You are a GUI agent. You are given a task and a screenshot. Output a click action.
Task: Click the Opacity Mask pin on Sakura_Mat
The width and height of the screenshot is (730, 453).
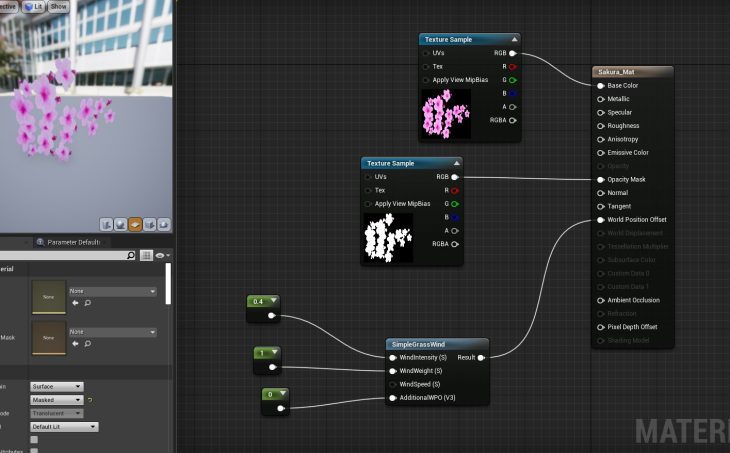click(601, 180)
